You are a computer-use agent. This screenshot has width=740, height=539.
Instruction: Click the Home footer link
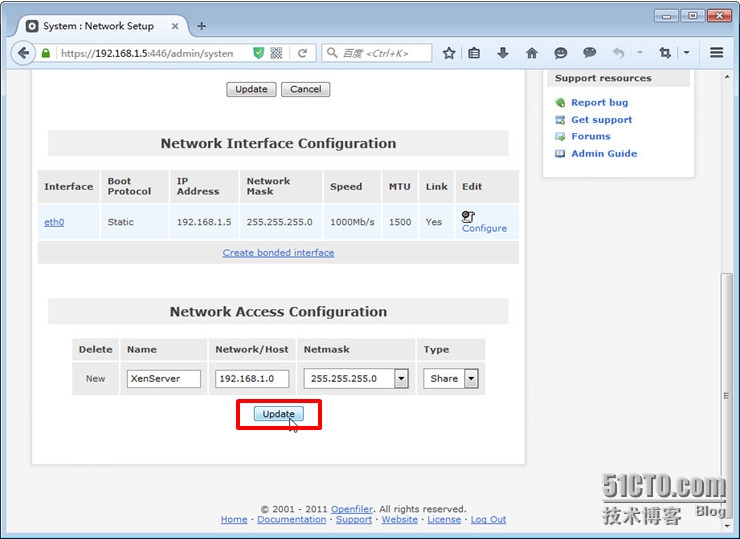coord(234,520)
